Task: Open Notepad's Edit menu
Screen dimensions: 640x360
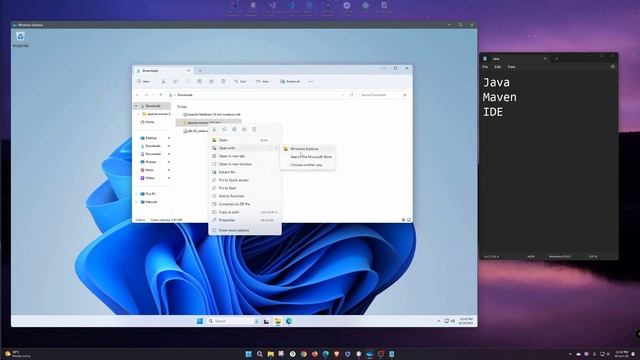Action: [x=498, y=67]
